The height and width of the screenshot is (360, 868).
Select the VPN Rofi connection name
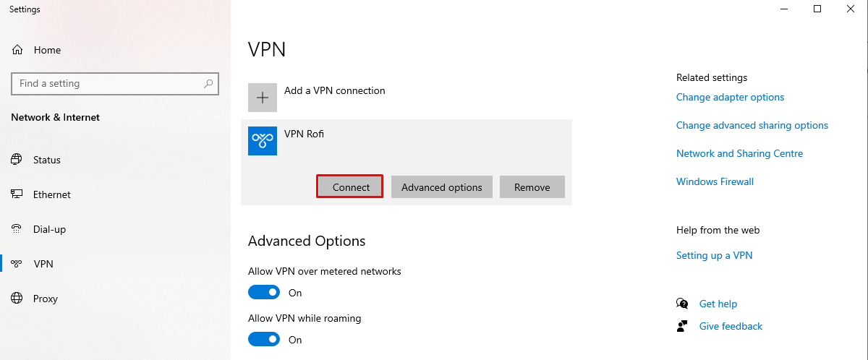[304, 134]
